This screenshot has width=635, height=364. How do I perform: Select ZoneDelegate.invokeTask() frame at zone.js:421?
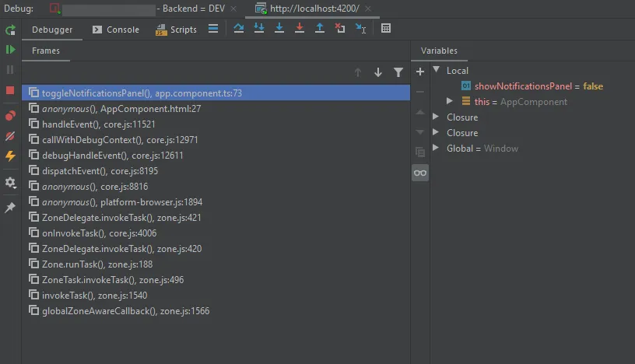click(x=216, y=218)
